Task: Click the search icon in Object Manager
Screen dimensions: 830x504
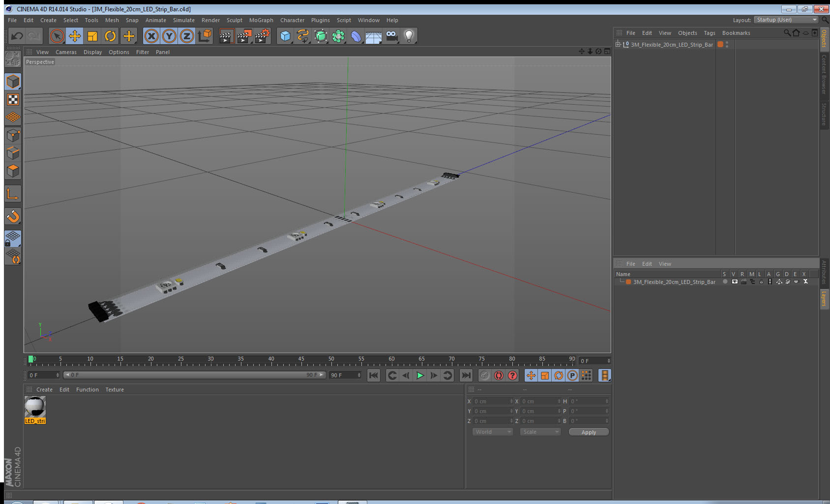Action: [787, 33]
